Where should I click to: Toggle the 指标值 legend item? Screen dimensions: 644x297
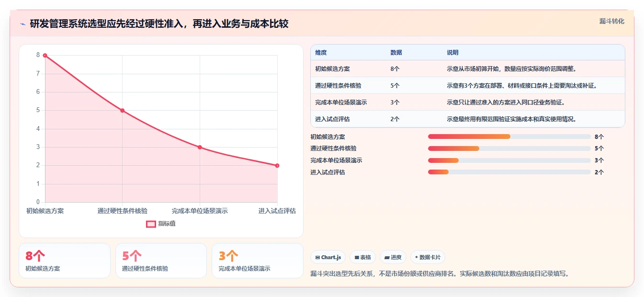tap(161, 224)
